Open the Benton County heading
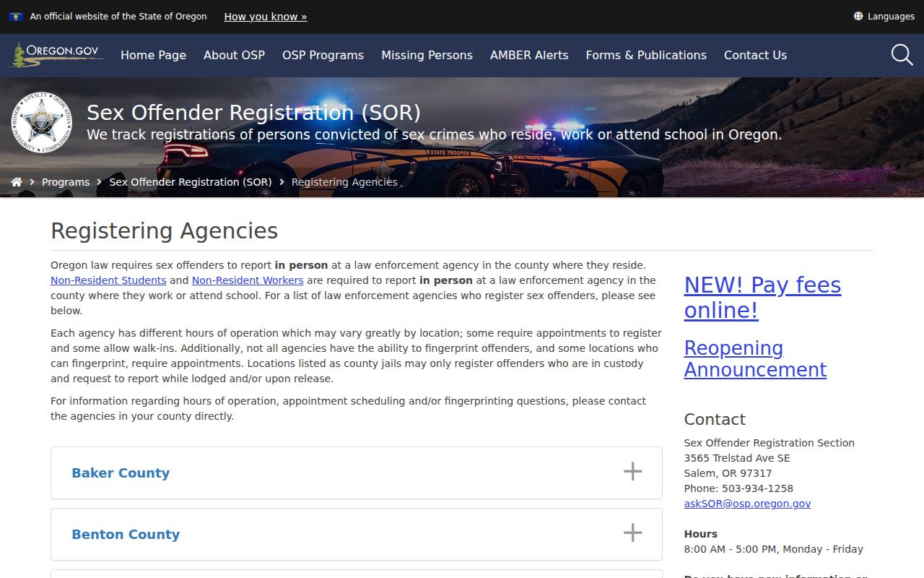Screen dimensions: 924x578 point(126,535)
